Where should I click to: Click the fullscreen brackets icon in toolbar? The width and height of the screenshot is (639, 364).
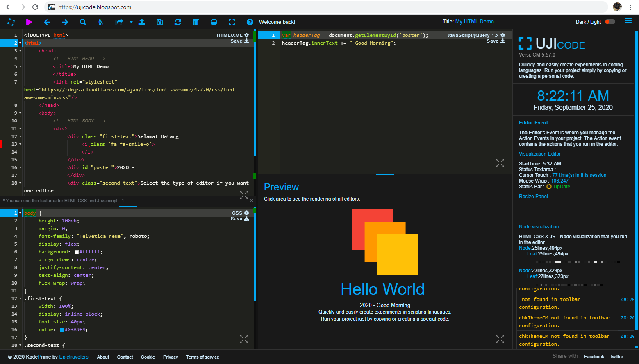[232, 22]
